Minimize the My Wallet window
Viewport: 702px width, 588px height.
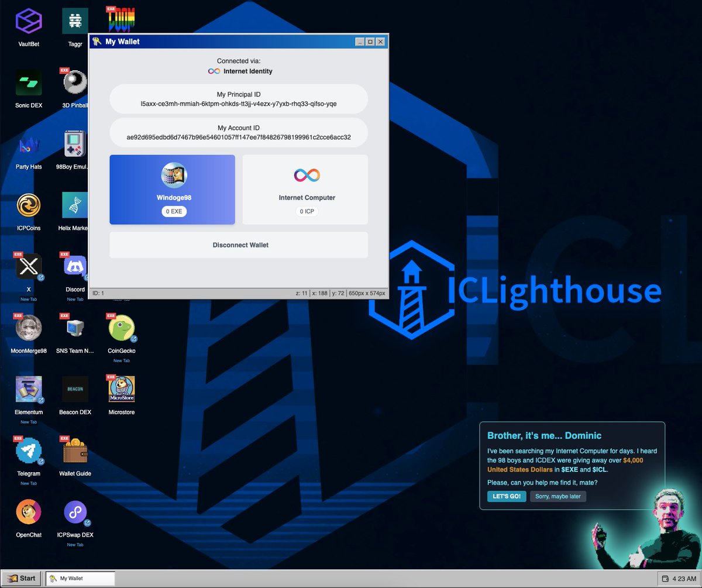click(360, 42)
